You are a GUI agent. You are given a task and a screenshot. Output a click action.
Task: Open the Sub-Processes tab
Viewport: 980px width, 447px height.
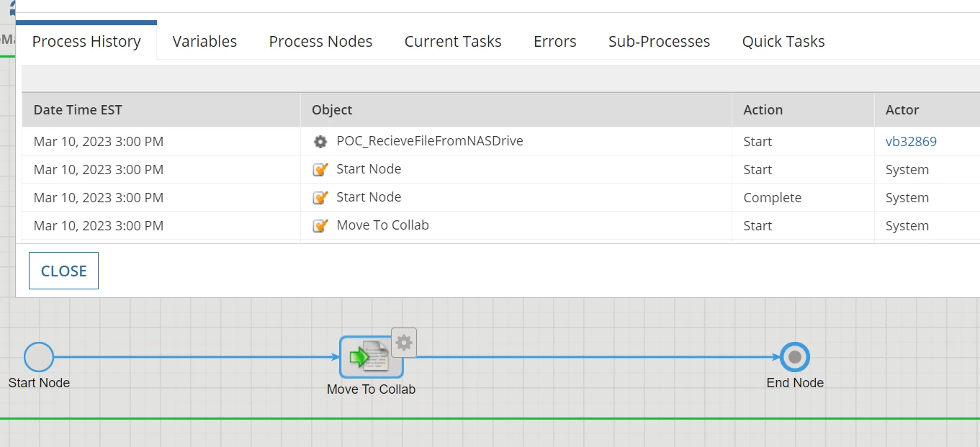tap(659, 42)
